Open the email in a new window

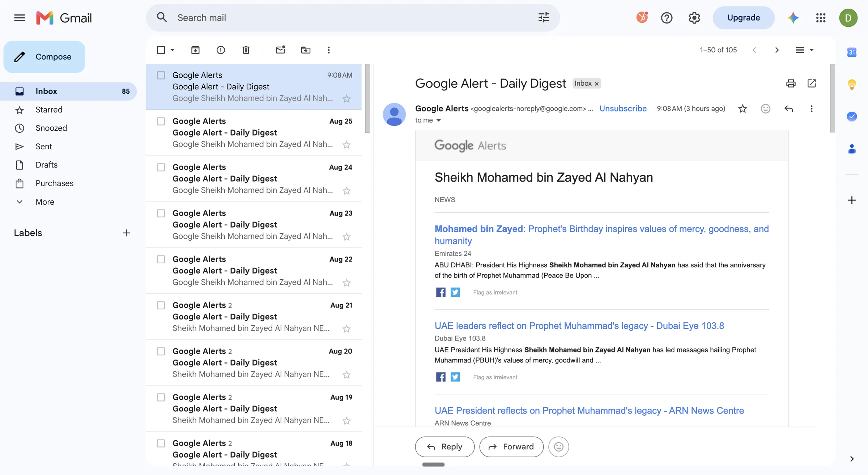[812, 84]
